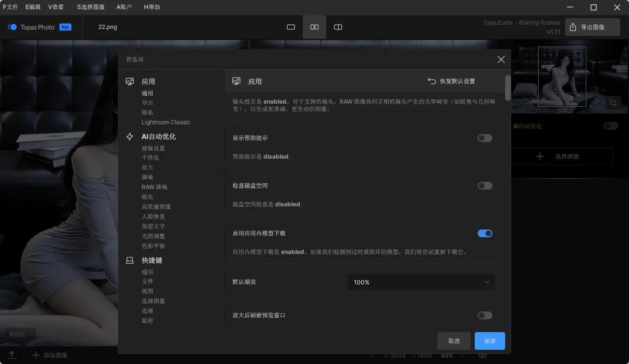Disable 启用应用内模型下载 switch
Image resolution: width=629 pixels, height=364 pixels.
tap(485, 233)
